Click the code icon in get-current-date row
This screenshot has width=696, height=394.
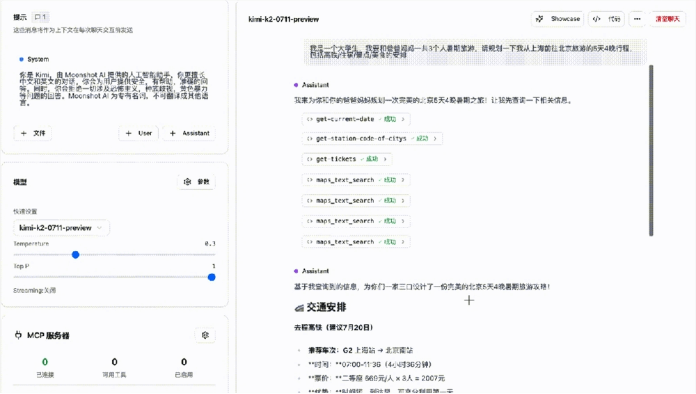309,119
